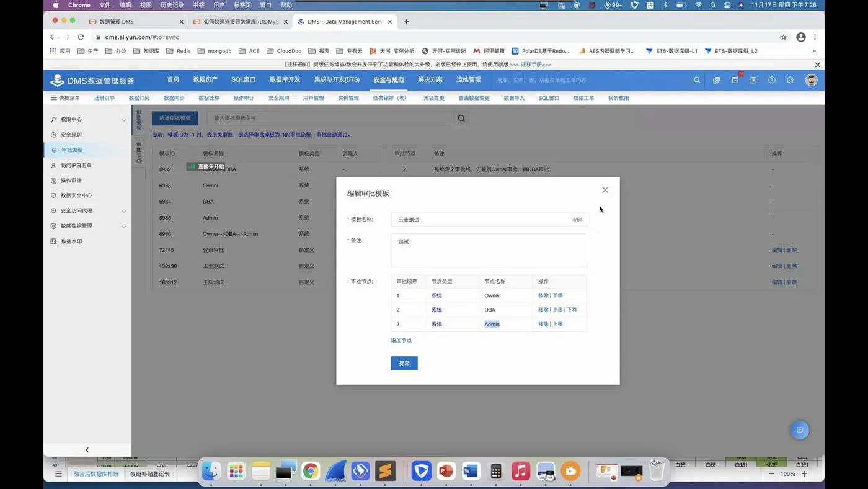Open the user avatar in DMS header

coord(811,80)
